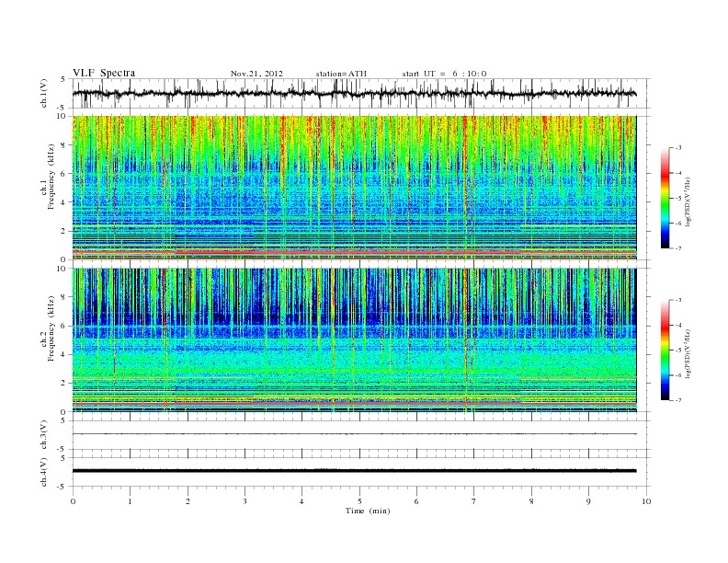Click time axis tick label "3"
Viewport: 728px width, 563px height.
[x=245, y=501]
